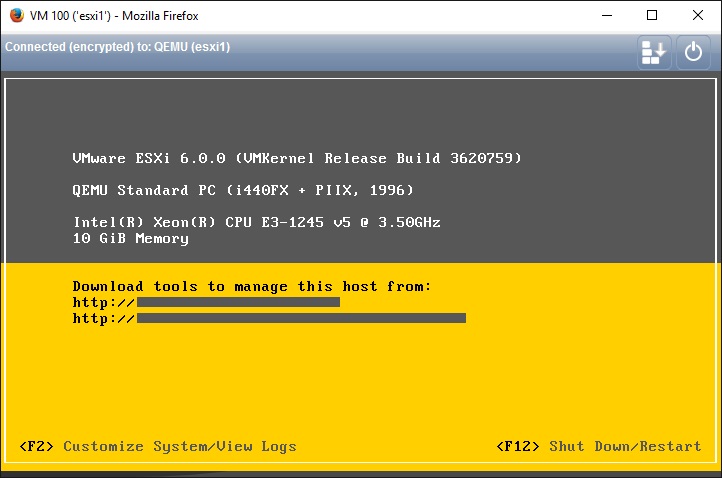Click the power control icon
Screen dimensions: 722x478
pos(693,52)
